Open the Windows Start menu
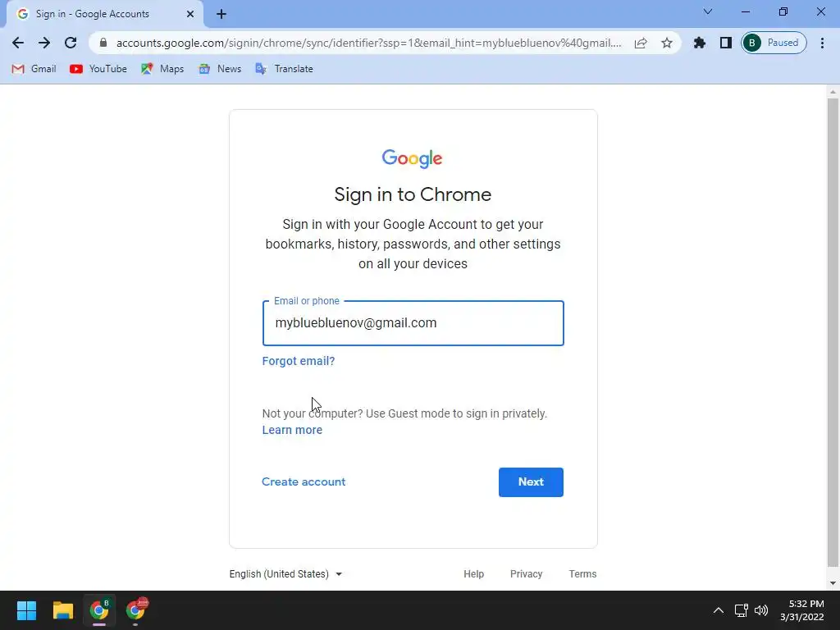This screenshot has height=630, width=840. [x=26, y=610]
